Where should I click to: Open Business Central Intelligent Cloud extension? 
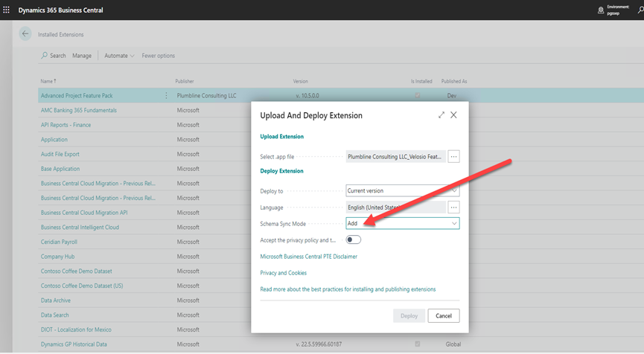point(80,227)
